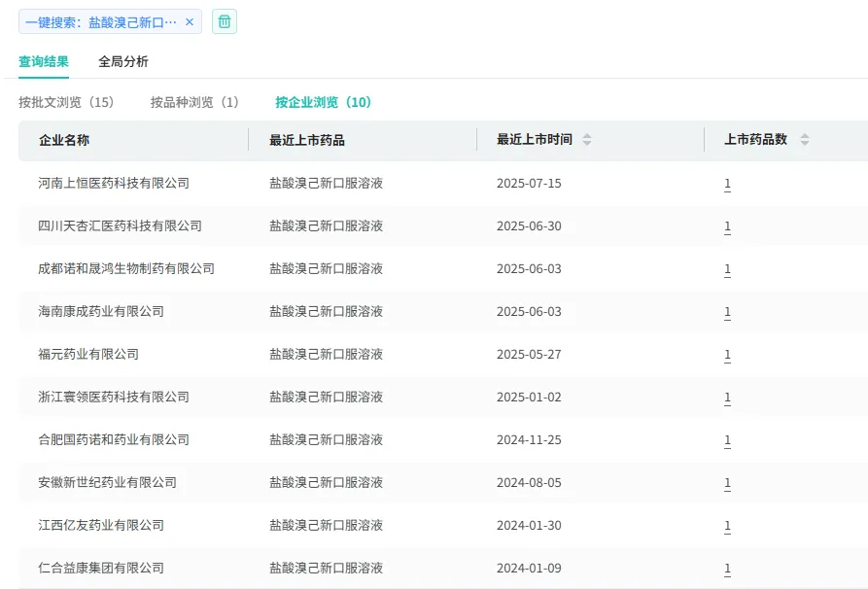Open drug count for 海南康成药业有限公司
The width and height of the screenshot is (868, 589).
pos(727,312)
